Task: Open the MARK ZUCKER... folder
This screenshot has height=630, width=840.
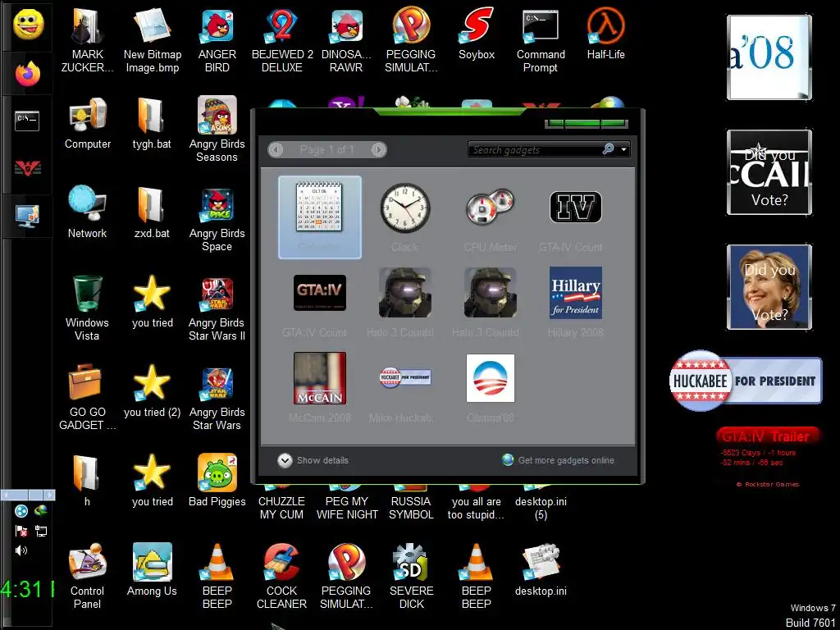Action: tap(87, 41)
